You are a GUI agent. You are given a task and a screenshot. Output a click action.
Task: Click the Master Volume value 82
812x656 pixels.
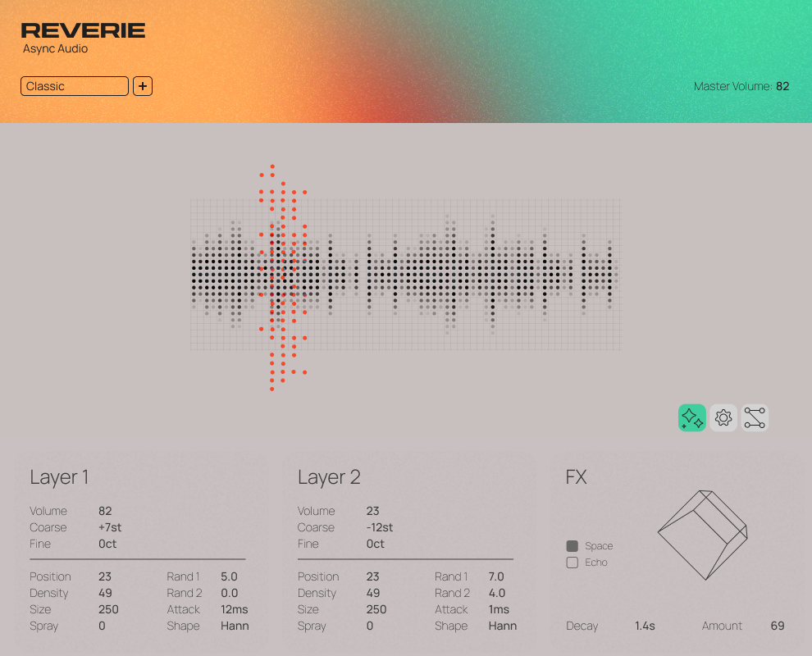782,86
